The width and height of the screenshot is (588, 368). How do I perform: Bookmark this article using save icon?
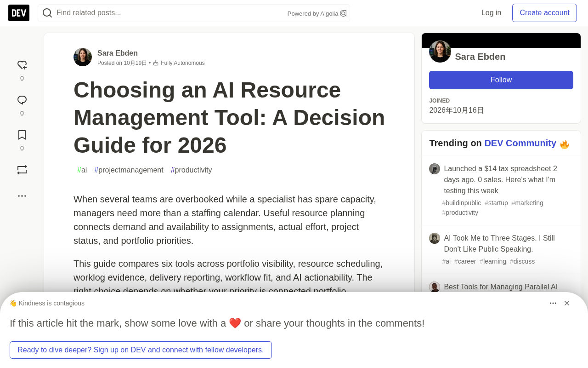pos(22,135)
